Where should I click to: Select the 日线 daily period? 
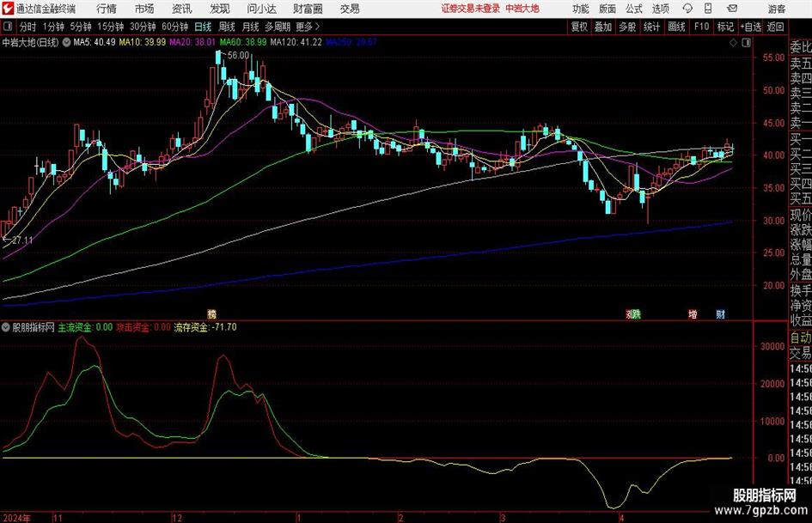point(203,27)
